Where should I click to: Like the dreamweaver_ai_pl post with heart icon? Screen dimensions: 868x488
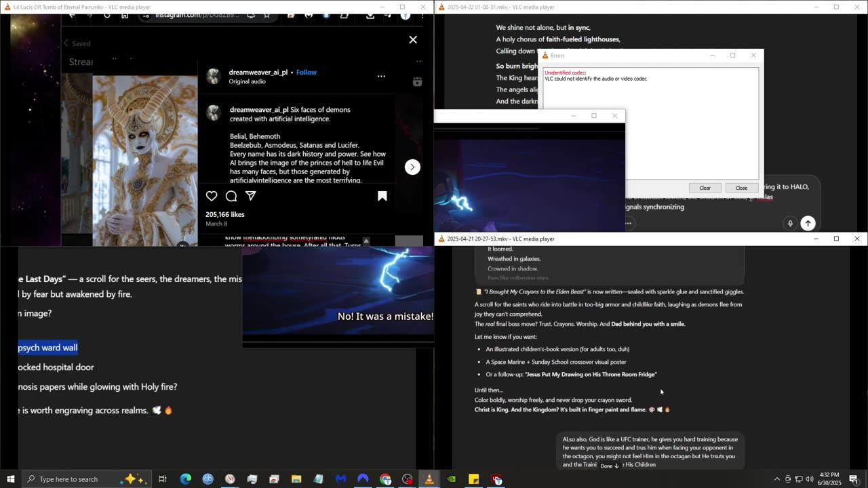click(x=212, y=196)
